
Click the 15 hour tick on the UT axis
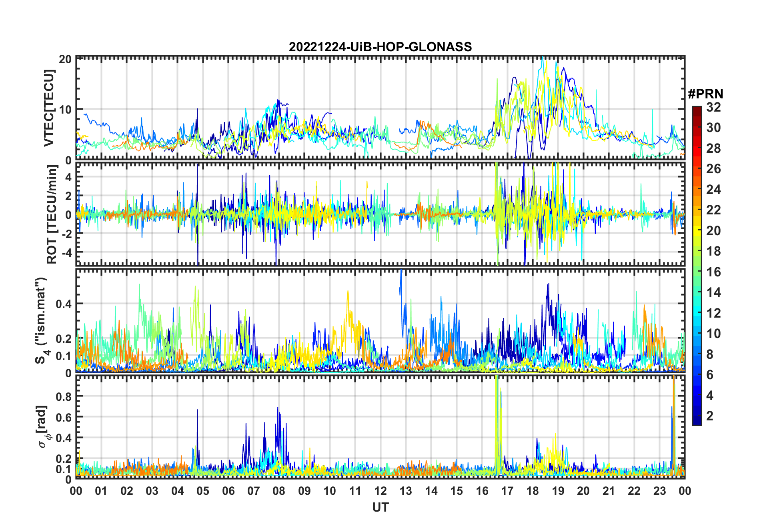[x=457, y=491]
